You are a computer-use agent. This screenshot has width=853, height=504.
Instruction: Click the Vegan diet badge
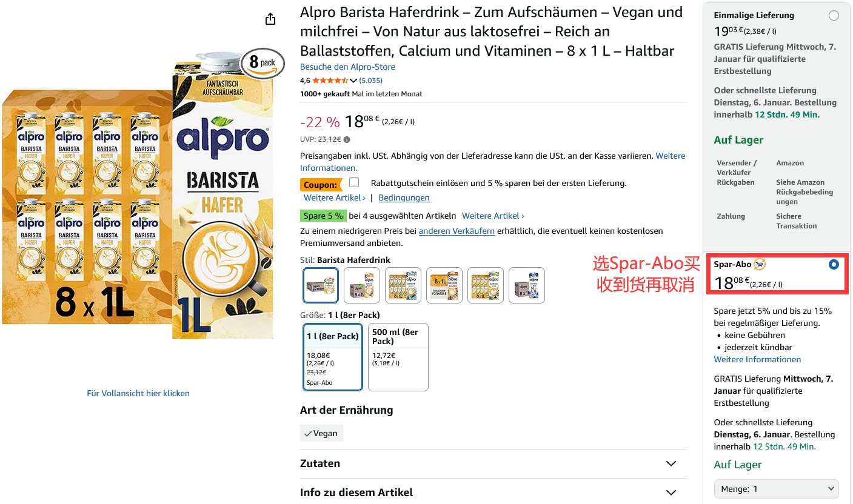pos(321,433)
